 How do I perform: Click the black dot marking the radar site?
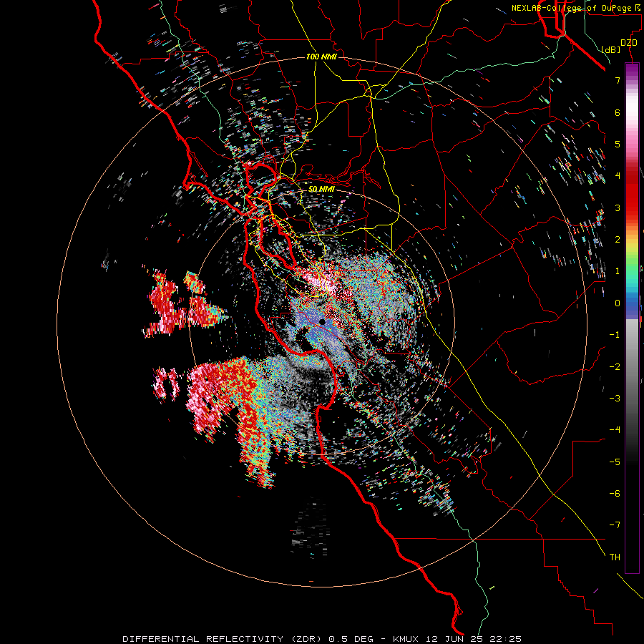(x=323, y=322)
